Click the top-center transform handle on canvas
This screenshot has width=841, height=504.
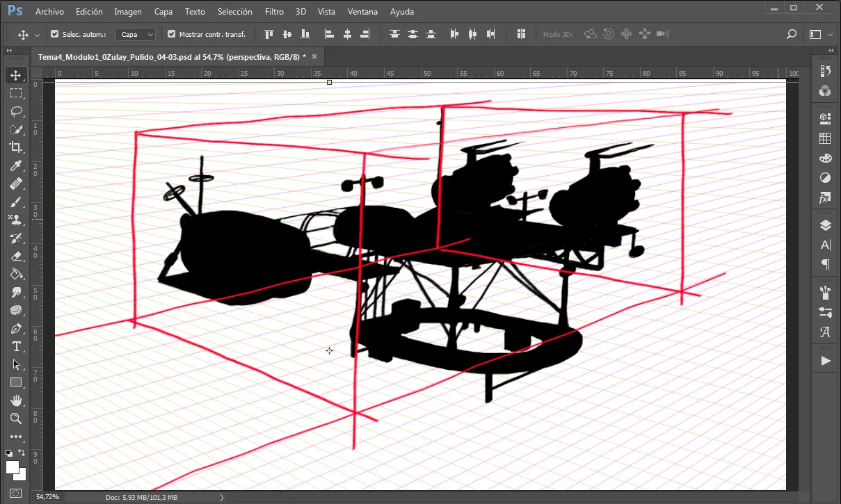click(x=329, y=82)
